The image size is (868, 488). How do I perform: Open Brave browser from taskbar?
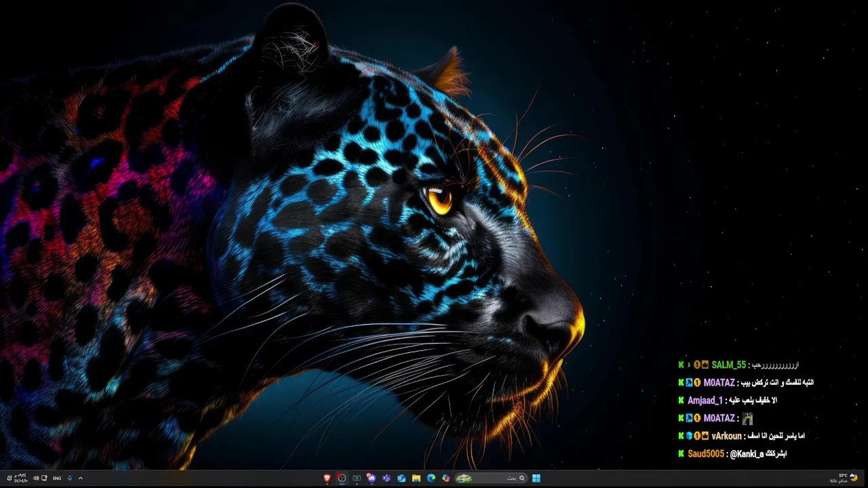pyautogui.click(x=327, y=478)
